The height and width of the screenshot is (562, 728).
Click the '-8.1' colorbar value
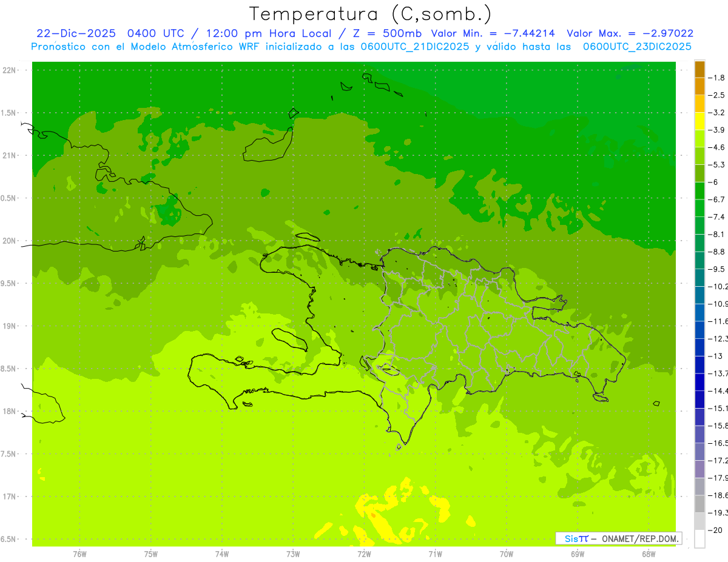point(716,234)
